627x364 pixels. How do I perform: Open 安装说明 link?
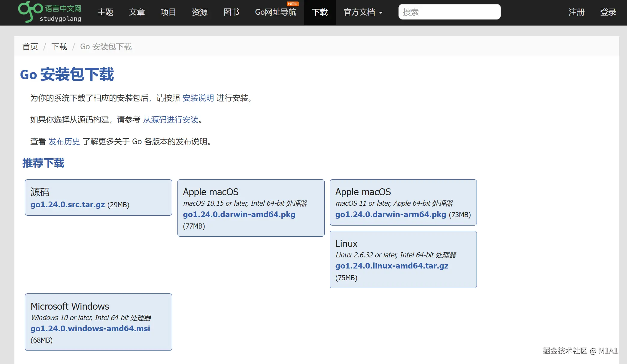pos(198,98)
